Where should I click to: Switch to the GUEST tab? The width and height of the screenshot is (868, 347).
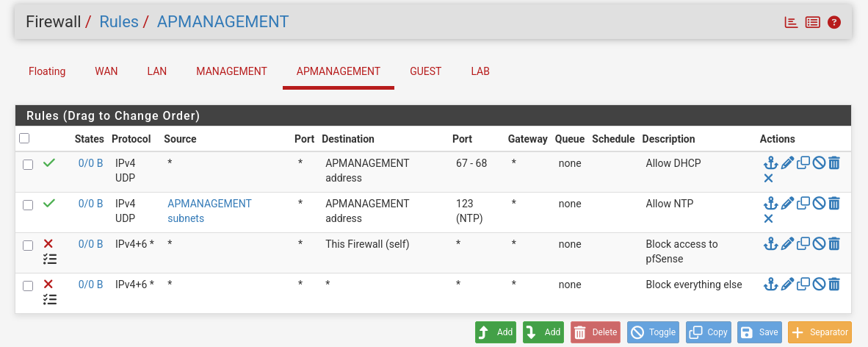(x=426, y=71)
